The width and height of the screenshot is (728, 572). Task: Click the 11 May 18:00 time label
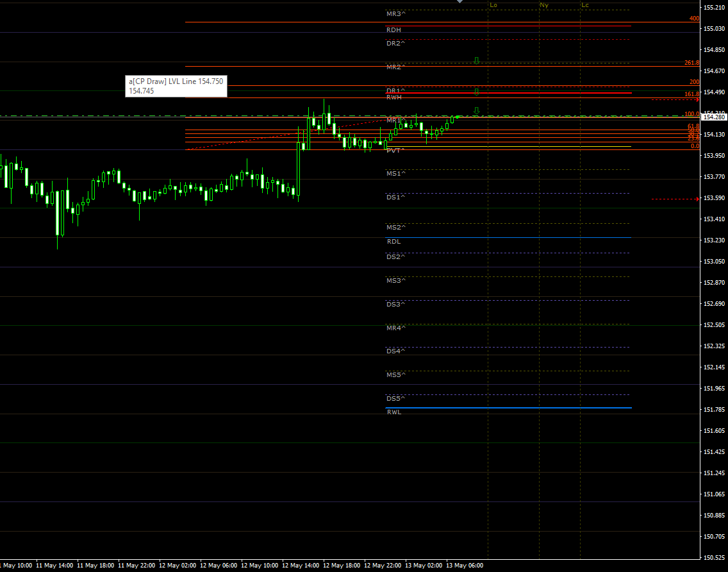coord(95,566)
